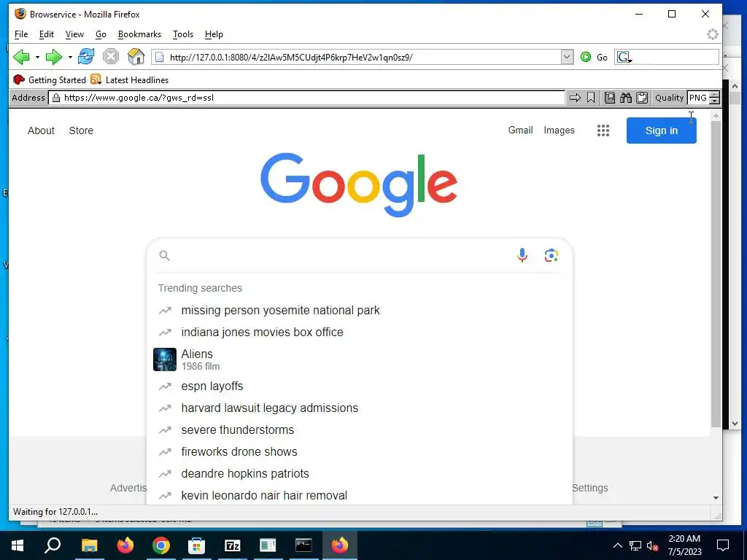Open the View menu

(74, 34)
